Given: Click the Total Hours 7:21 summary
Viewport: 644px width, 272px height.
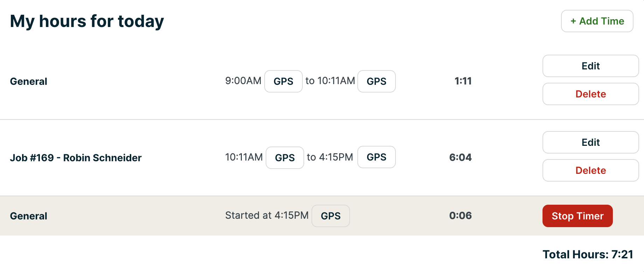Looking at the screenshot, I should coord(588,254).
